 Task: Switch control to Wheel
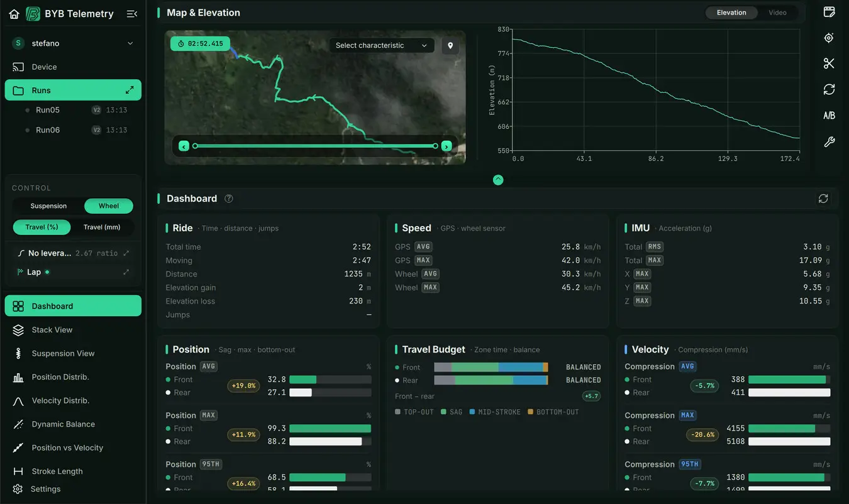[109, 206]
